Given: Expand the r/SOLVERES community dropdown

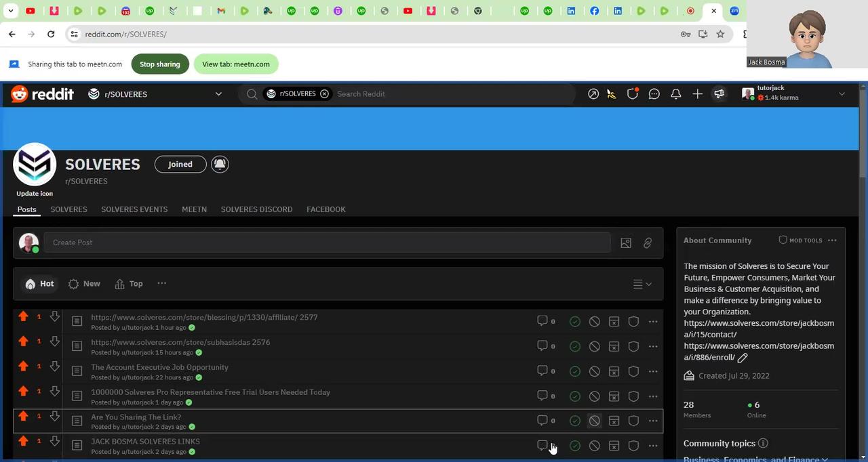Looking at the screenshot, I should pos(218,94).
